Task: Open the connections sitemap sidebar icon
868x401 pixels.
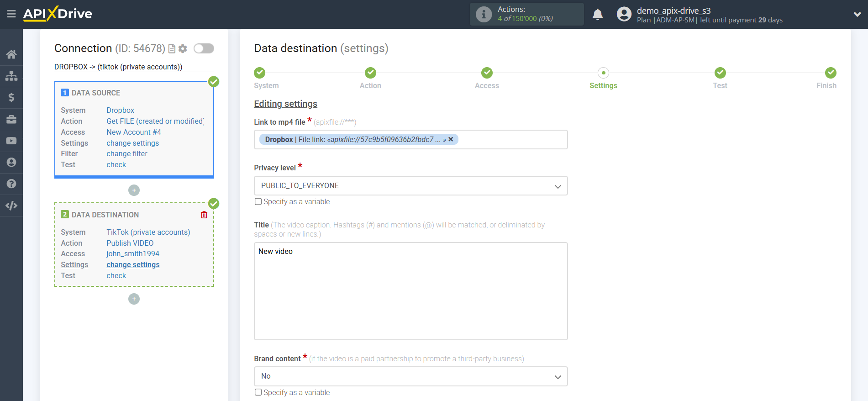Action: point(11,76)
